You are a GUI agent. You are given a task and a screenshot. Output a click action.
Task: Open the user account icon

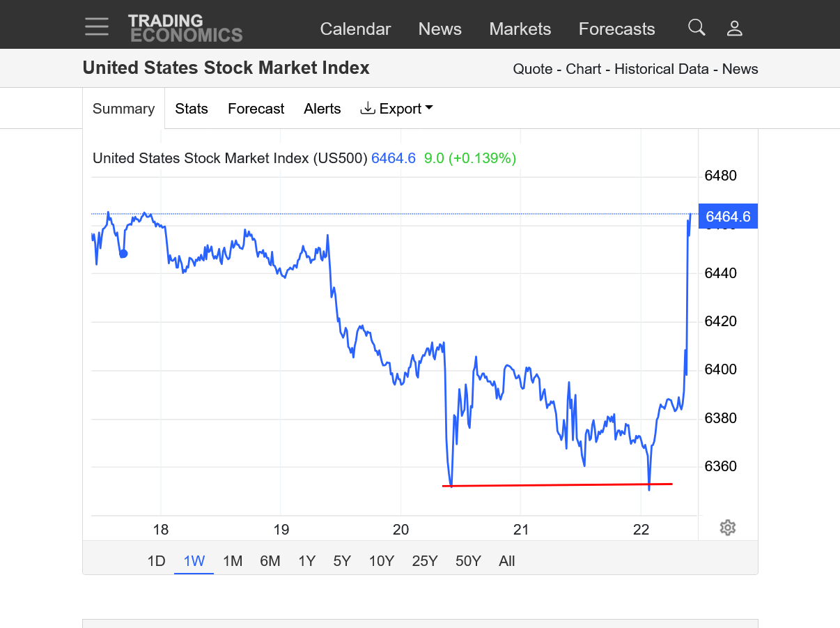pos(735,29)
